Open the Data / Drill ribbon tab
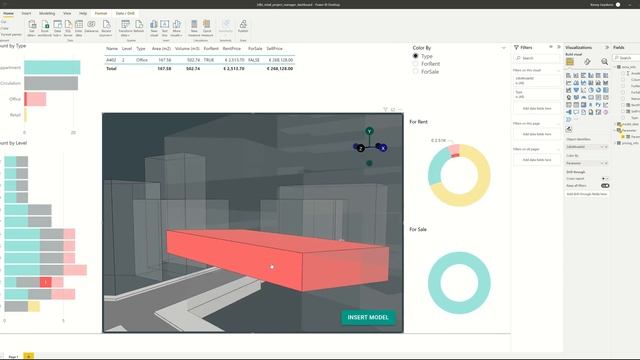Screen dimensions: 640x360 (125, 13)
